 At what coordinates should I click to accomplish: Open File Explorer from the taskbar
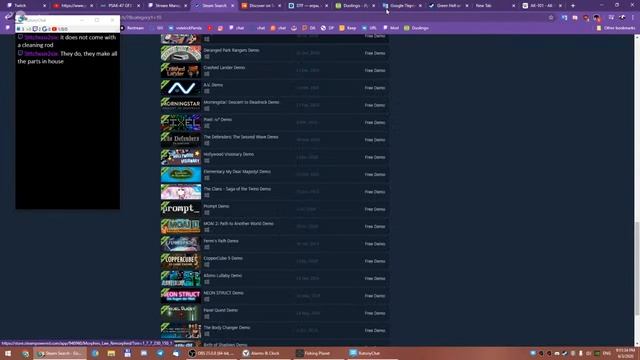tap(111, 353)
